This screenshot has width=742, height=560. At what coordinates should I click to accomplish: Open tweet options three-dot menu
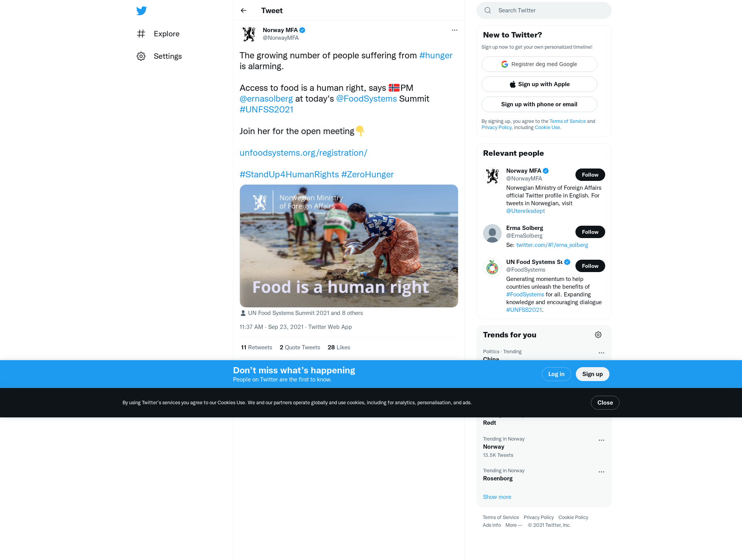point(454,30)
